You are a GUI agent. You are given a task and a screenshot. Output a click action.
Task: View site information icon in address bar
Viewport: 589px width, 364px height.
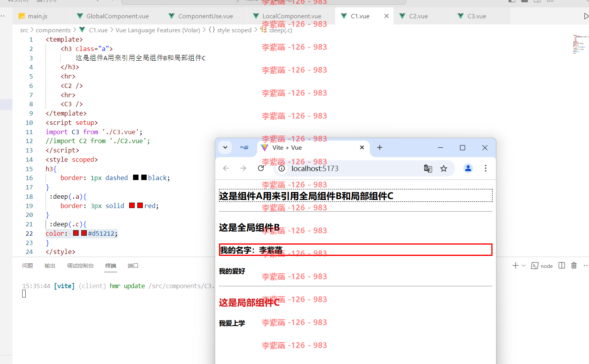click(282, 168)
